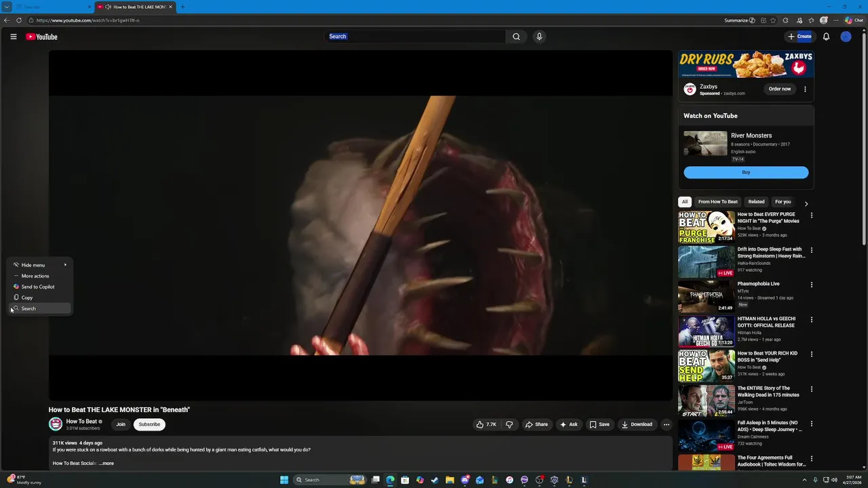Viewport: 868px width, 488px height.
Task: Expand description with ...more
Action: click(x=107, y=464)
